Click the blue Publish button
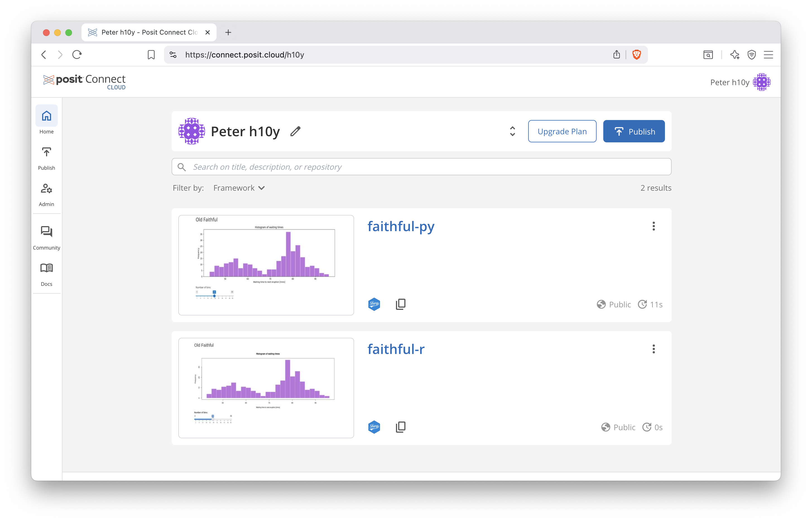Image resolution: width=812 pixels, height=522 pixels. 633,131
